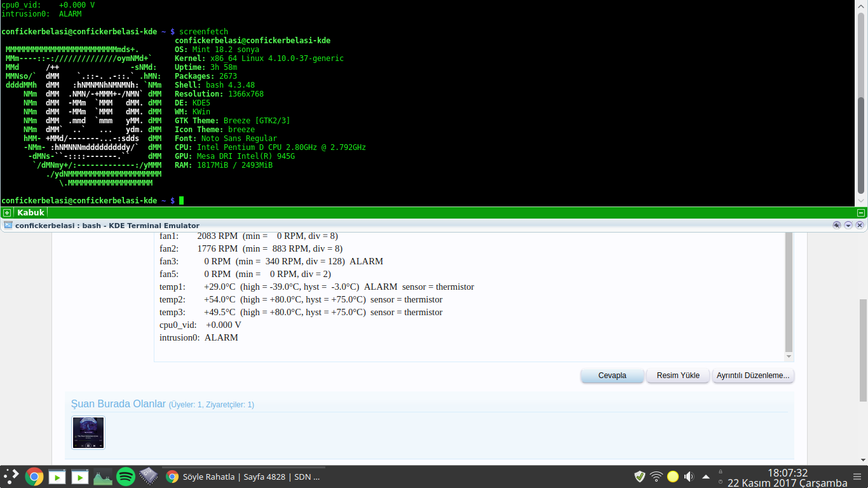The width and height of the screenshot is (868, 488).
Task: Switch to Söyle Rahatla Chrome window task
Action: [245, 477]
